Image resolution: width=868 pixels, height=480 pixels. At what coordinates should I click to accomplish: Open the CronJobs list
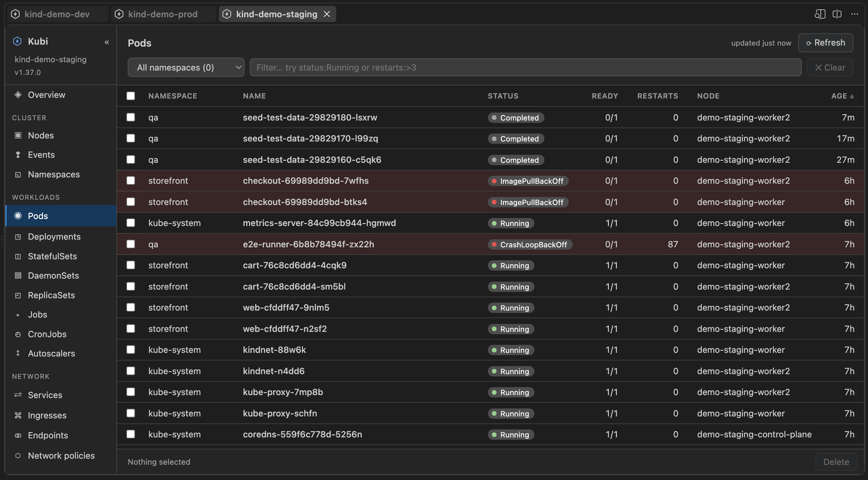(x=61, y=334)
